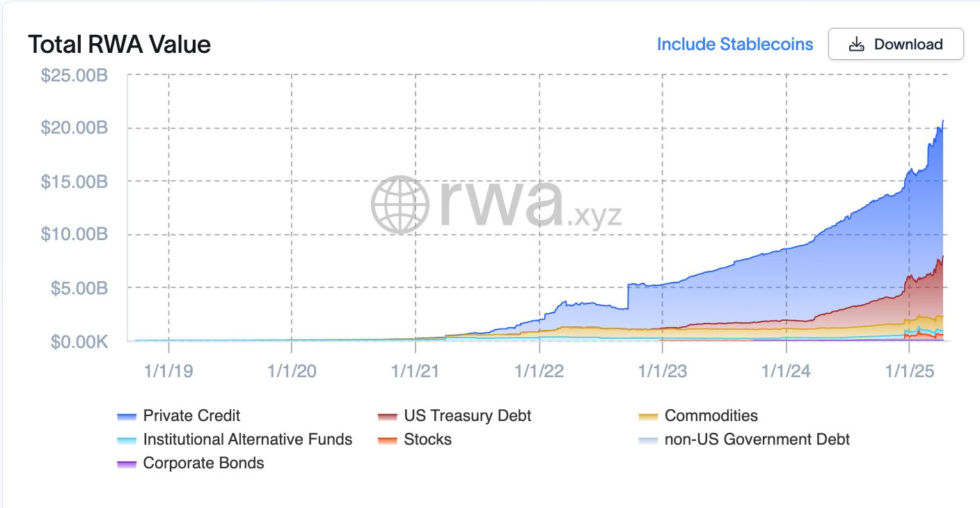The image size is (980, 508).
Task: Toggle the Commodities legend entry
Action: point(711,416)
